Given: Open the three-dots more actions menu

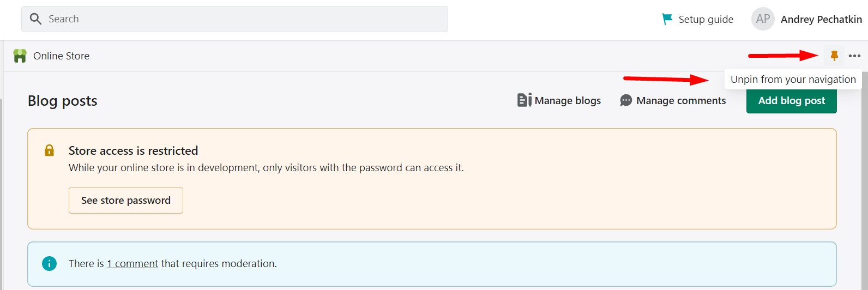Looking at the screenshot, I should click(854, 56).
